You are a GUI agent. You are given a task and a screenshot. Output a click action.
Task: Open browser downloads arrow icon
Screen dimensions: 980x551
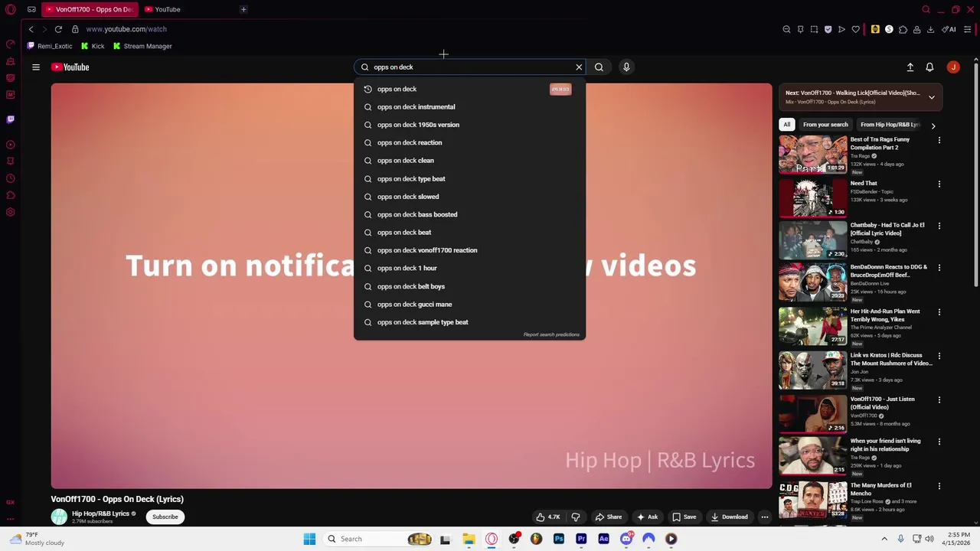click(x=930, y=29)
